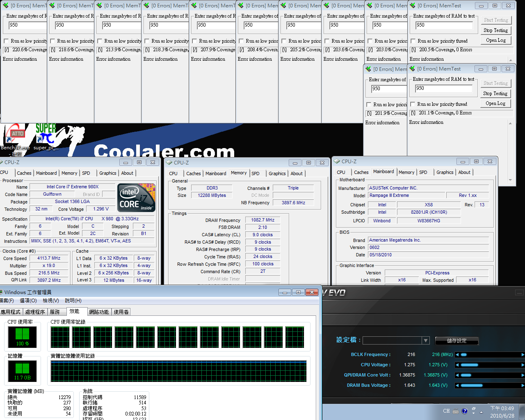Click title icon of MemTest window showing 218.3% coverage

point(146,6)
